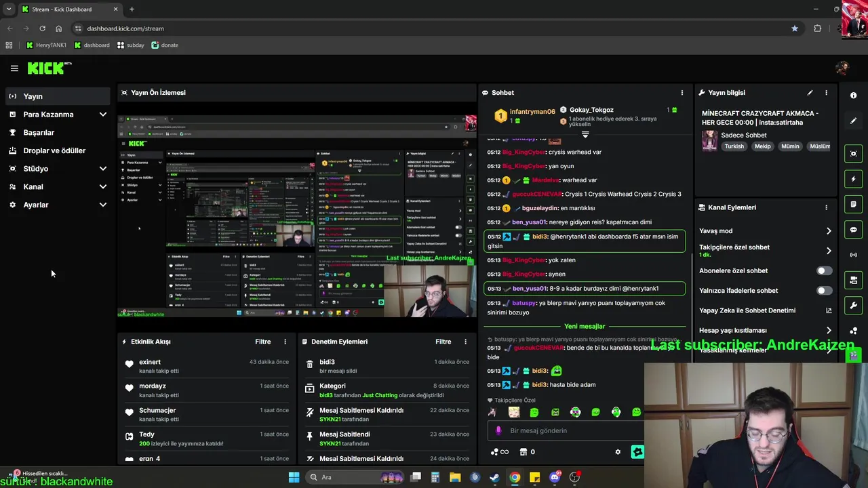Expand the Stüdyo sidebar section
Viewport: 868px width, 488px height.
(x=57, y=169)
